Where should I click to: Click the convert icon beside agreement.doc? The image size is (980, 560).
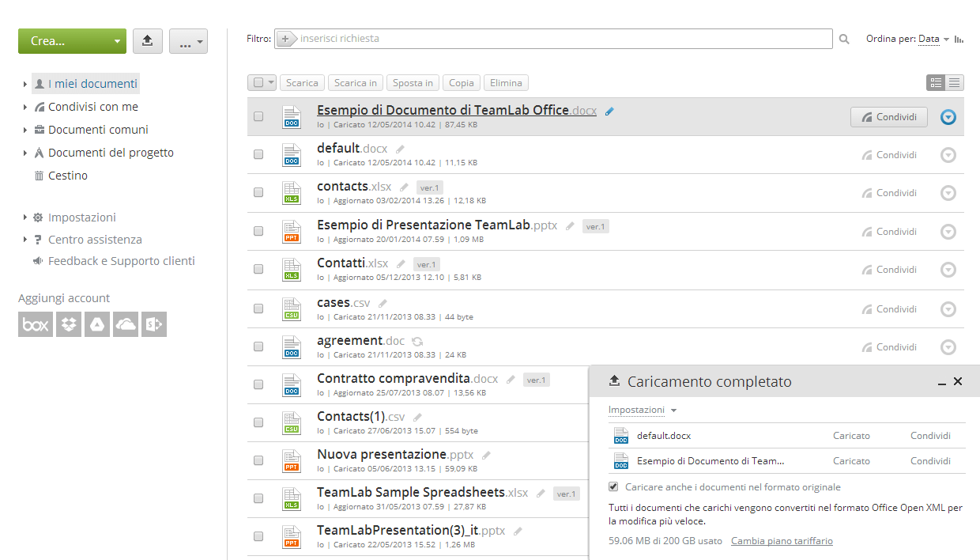[x=417, y=342]
